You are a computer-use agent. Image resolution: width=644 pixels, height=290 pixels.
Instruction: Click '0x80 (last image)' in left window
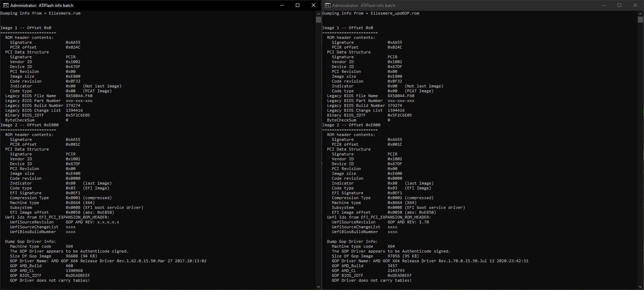(x=89, y=183)
